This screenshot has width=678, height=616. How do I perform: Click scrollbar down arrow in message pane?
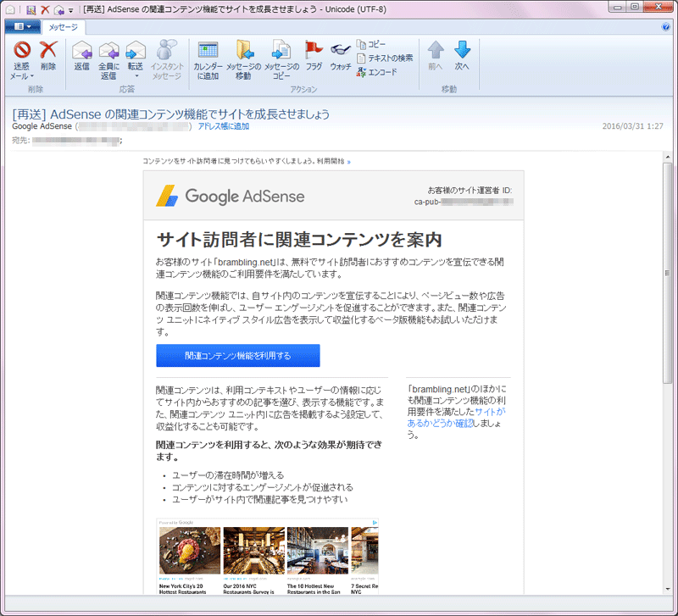pyautogui.click(x=668, y=589)
